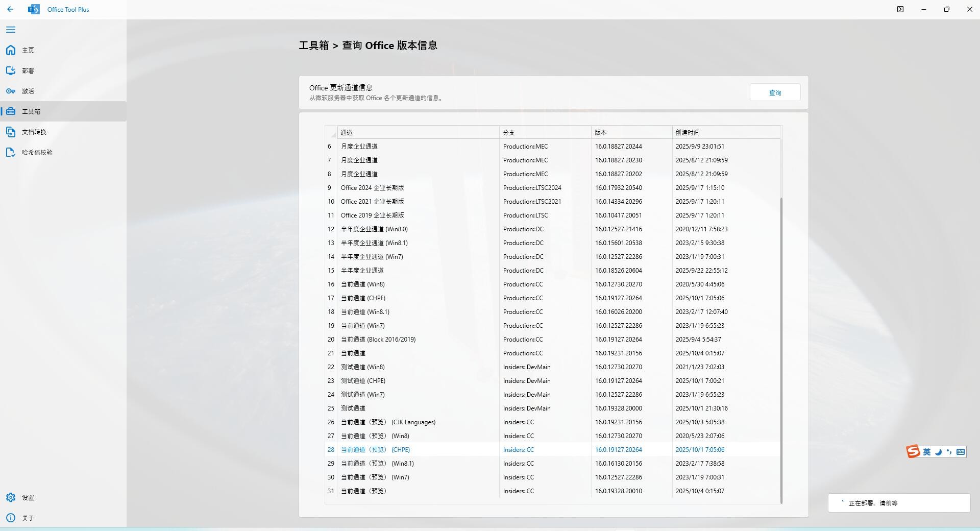Sort by the 创建时间 column header
980x531 pixels.
[725, 132]
